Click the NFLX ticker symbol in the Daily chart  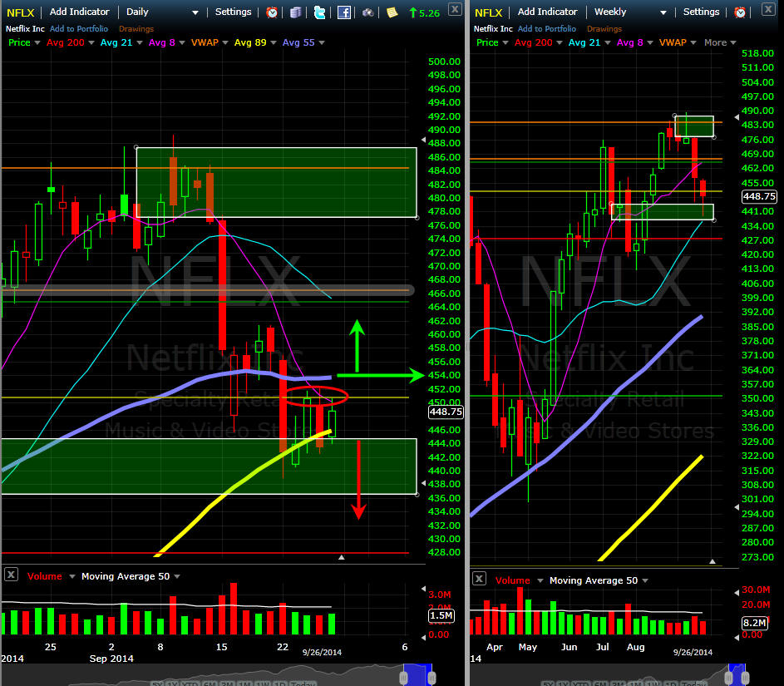(x=21, y=12)
